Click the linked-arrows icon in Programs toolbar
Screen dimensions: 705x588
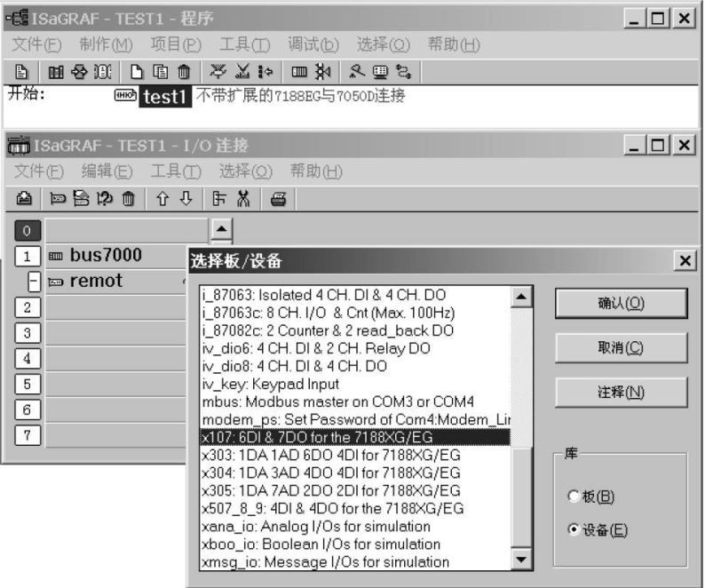click(80, 72)
